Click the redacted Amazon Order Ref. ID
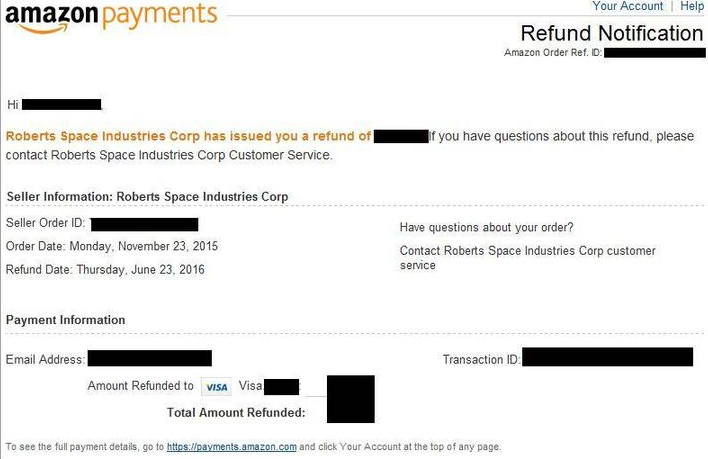The image size is (708, 459). click(x=655, y=53)
